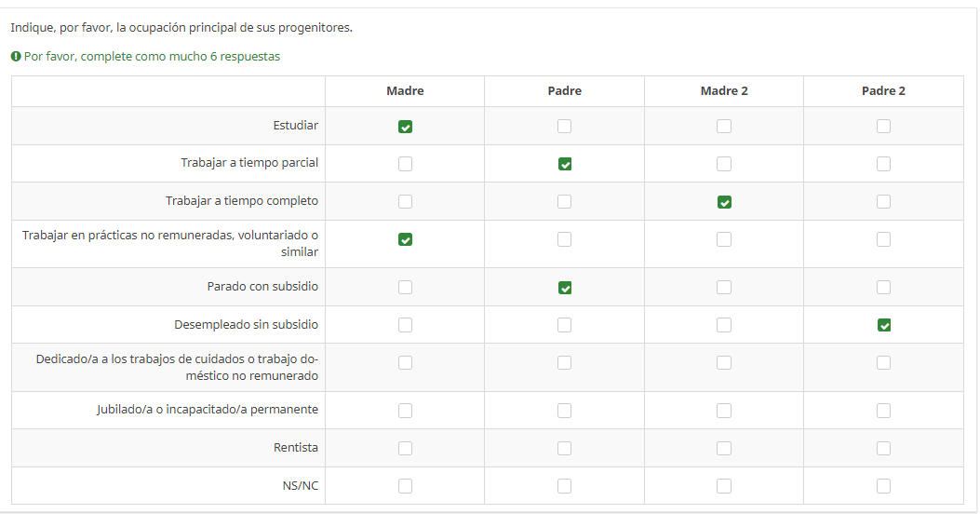Check Jubilado/a o incapacitado/a for Madre 2
The height and width of the screenshot is (514, 980).
click(x=724, y=411)
